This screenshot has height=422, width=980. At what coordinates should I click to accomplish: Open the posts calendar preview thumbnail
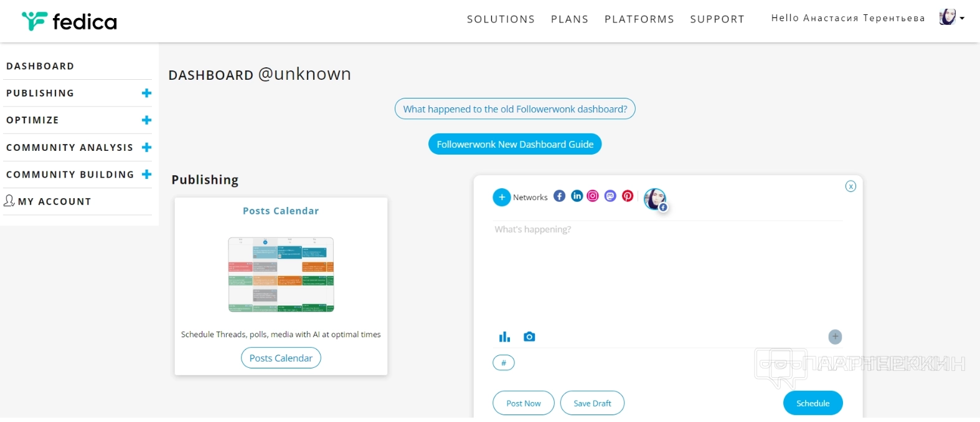[x=281, y=274]
